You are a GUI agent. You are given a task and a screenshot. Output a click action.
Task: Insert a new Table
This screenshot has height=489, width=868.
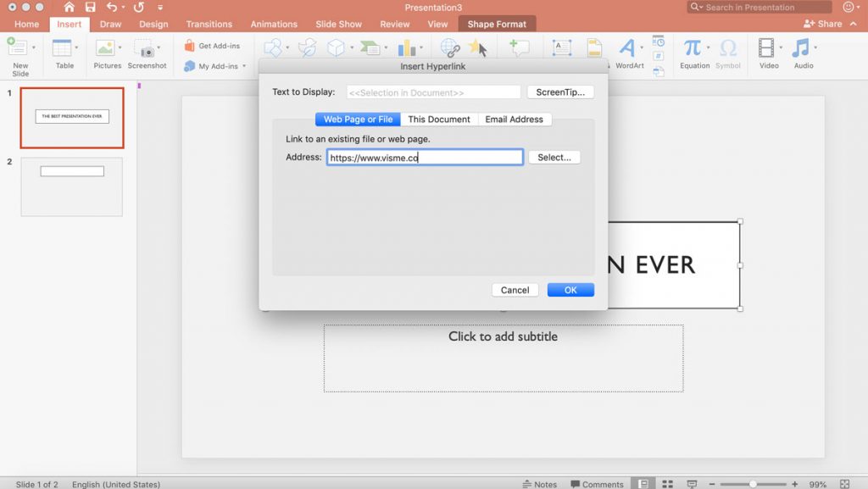[64, 53]
